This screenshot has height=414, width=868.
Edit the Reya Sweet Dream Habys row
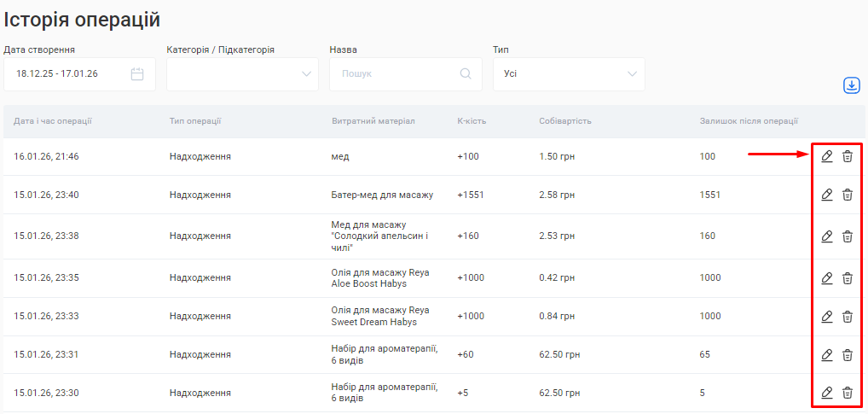click(x=826, y=317)
